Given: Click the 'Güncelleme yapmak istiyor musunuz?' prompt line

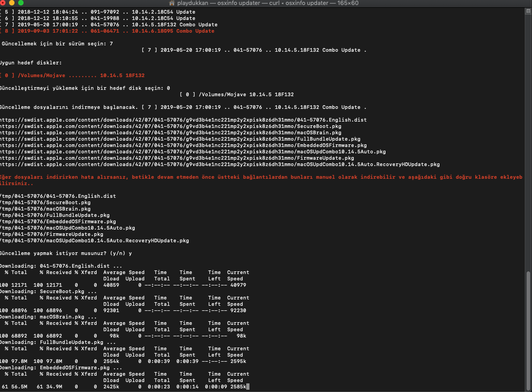Looking at the screenshot, I should [66, 253].
